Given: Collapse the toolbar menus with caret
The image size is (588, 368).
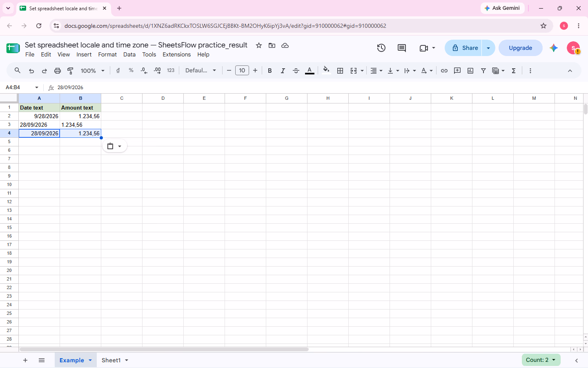Looking at the screenshot, I should click(570, 71).
